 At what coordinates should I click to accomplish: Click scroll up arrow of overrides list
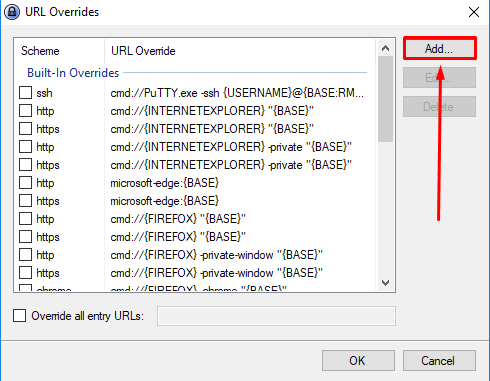tap(385, 48)
